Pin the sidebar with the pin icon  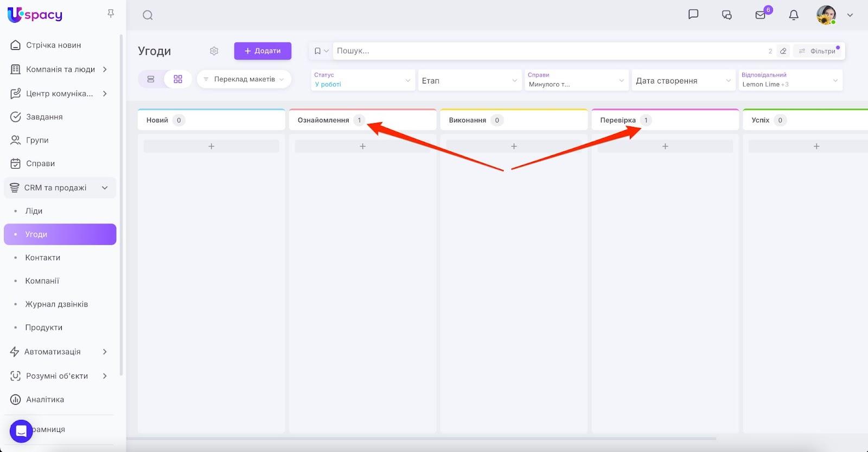pos(111,14)
